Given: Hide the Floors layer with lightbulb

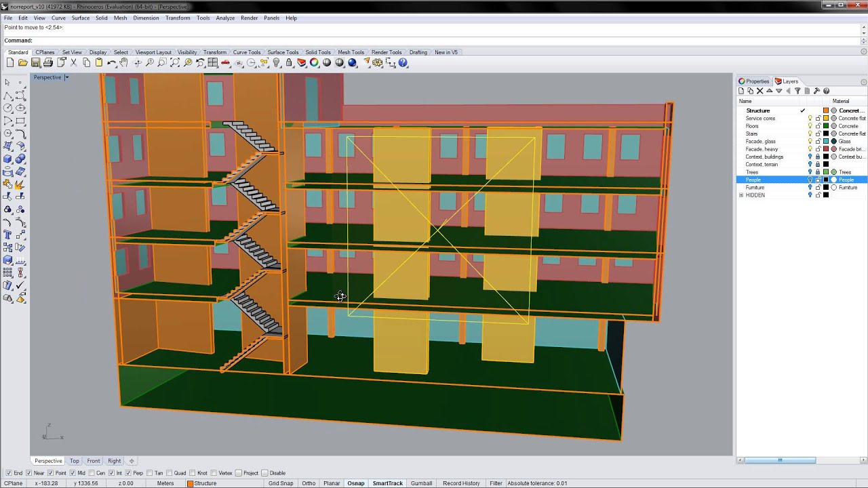Looking at the screenshot, I should [810, 126].
